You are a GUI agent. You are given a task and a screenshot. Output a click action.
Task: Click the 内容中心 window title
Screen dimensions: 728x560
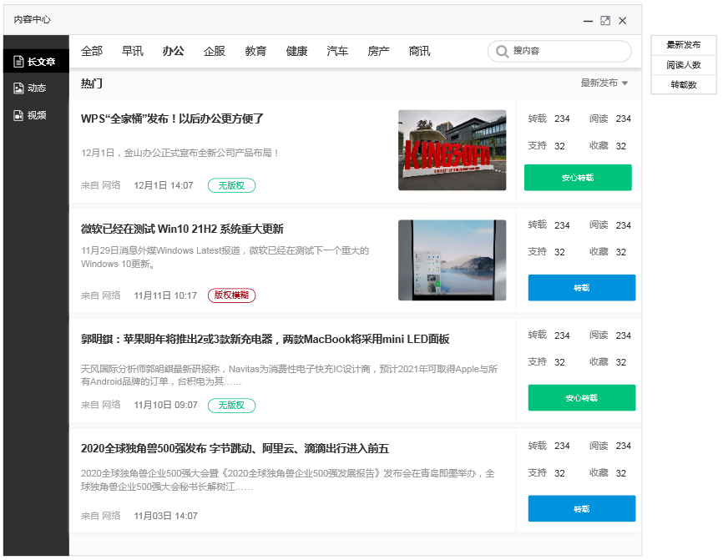click(x=32, y=19)
